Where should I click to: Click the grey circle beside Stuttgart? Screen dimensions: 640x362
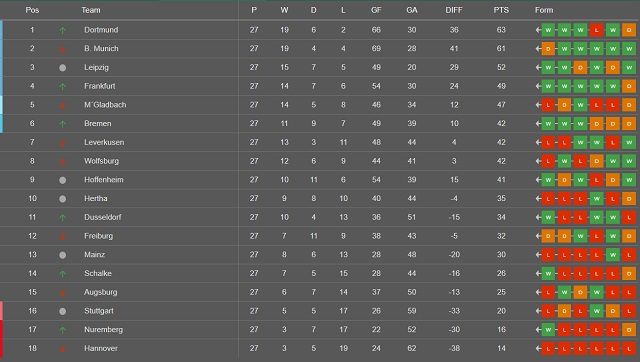[x=62, y=311]
